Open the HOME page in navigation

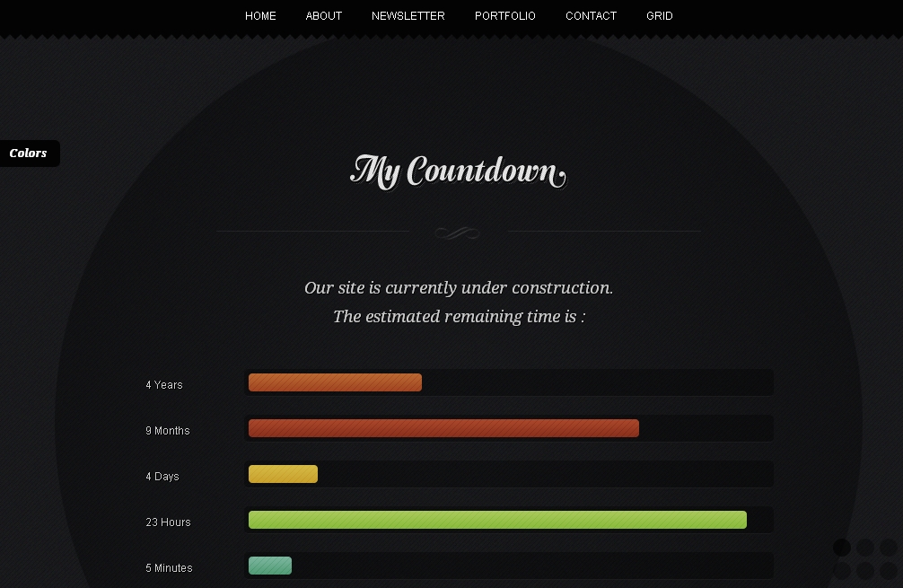260,16
